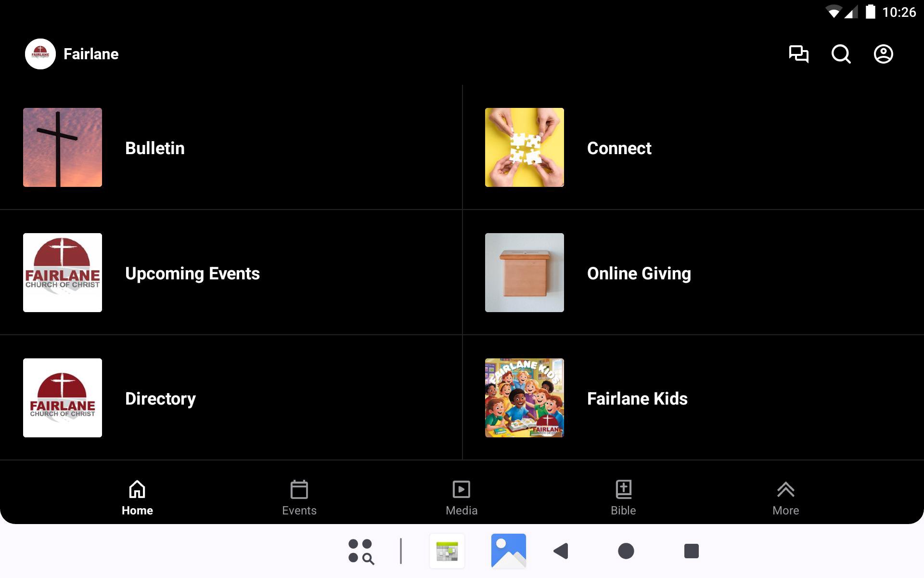Launch the gallery photos app icon
Viewport: 924px width, 578px height.
pyautogui.click(x=508, y=551)
